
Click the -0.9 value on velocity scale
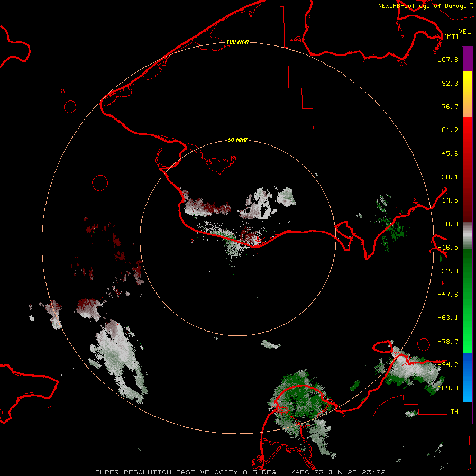coord(450,224)
